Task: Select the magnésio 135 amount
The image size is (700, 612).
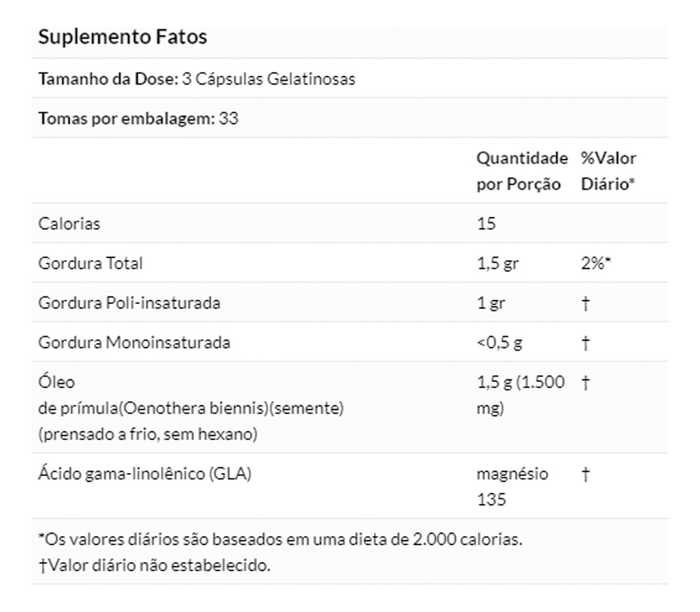Action: pyautogui.click(x=512, y=487)
